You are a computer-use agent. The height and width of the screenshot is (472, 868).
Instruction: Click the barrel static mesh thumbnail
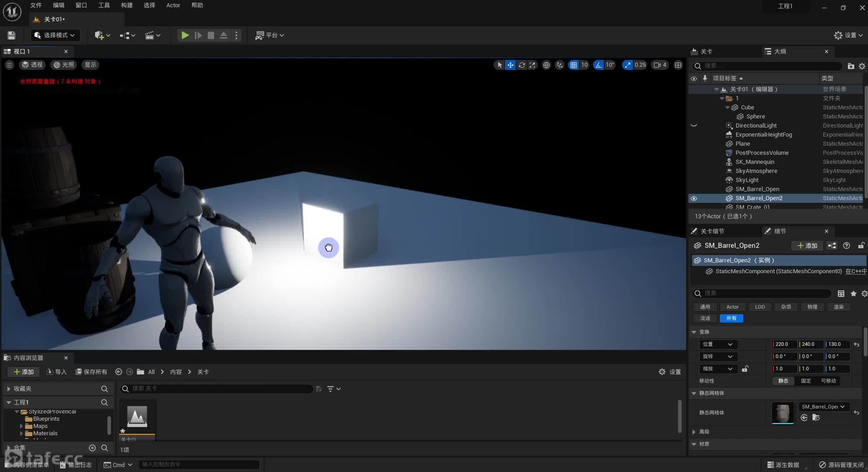[782, 413]
